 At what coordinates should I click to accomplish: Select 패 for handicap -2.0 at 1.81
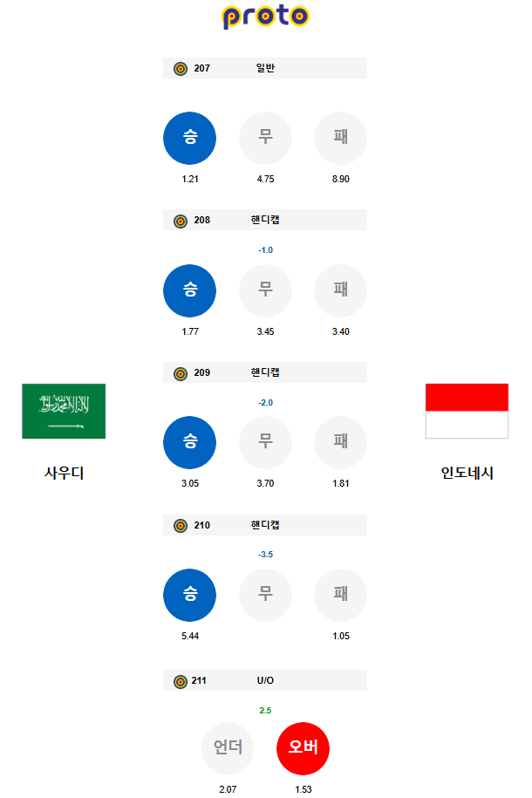[x=341, y=442]
